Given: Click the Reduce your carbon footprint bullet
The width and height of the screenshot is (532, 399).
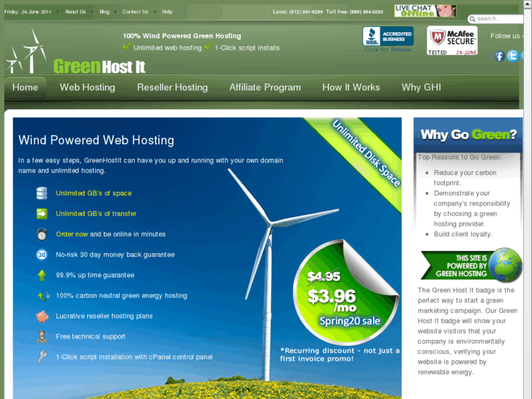Looking at the screenshot, I should point(465,178).
